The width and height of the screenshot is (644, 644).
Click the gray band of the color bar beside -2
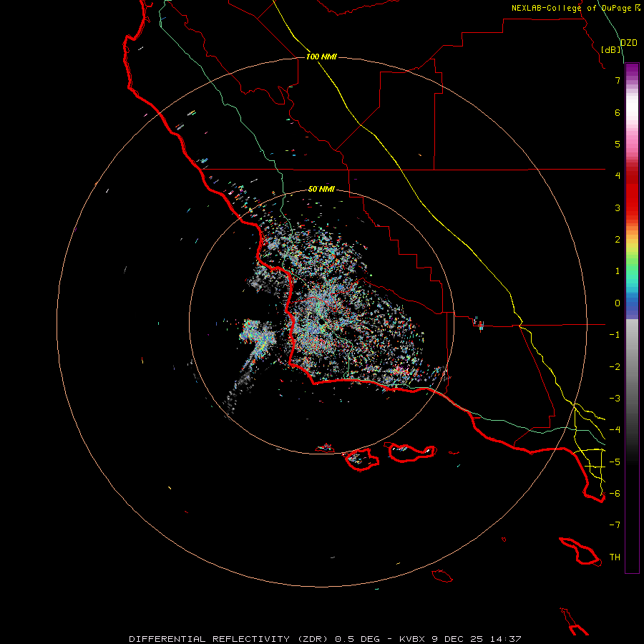click(632, 367)
